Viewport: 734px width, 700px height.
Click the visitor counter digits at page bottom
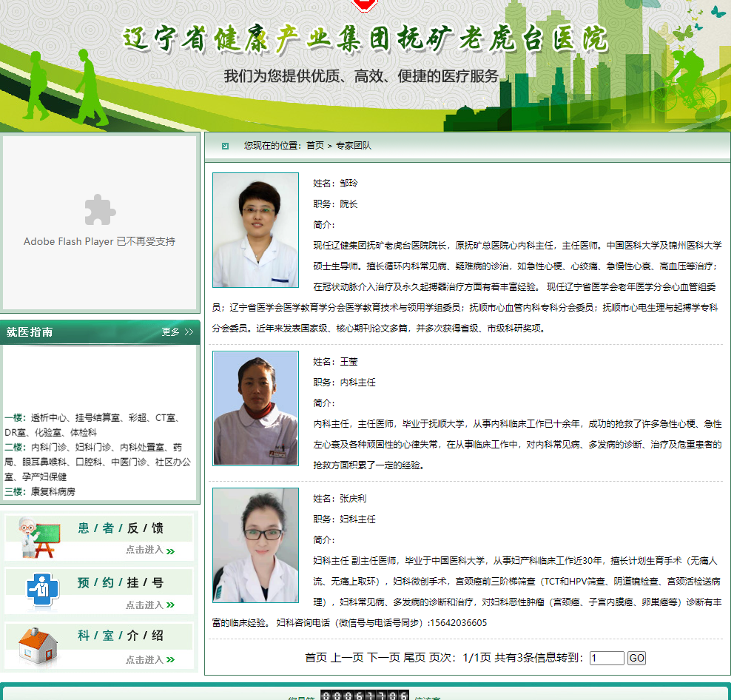(x=365, y=695)
